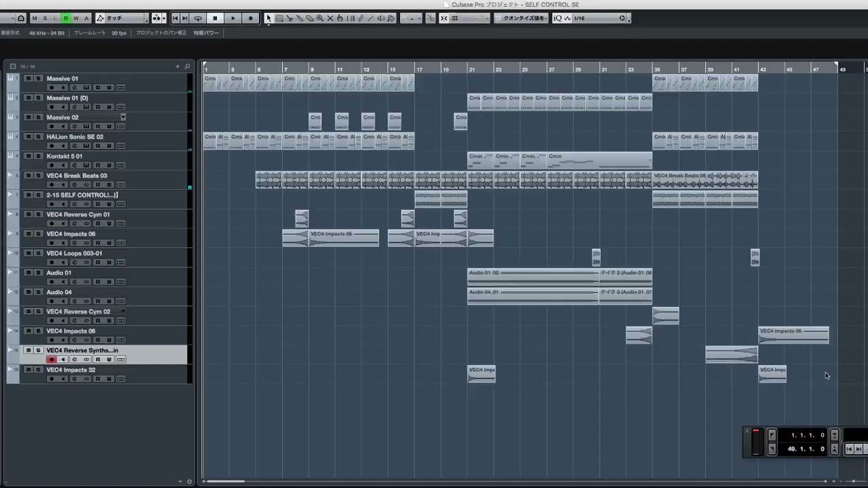The width and height of the screenshot is (868, 488).
Task: Click the Play transport button
Action: pos(233,17)
